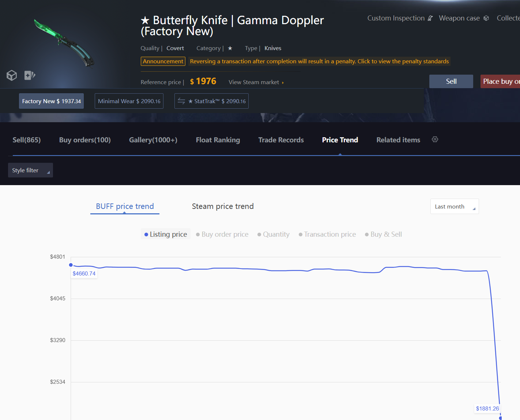
Task: Click the Knives type value
Action: click(273, 48)
